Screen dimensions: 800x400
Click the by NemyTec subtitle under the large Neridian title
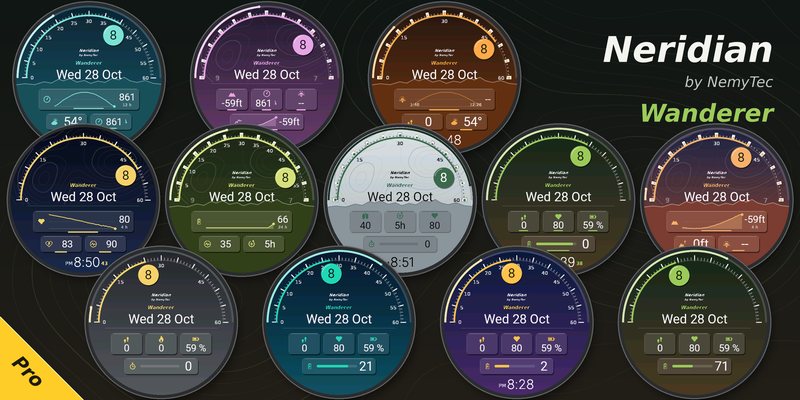click(729, 82)
